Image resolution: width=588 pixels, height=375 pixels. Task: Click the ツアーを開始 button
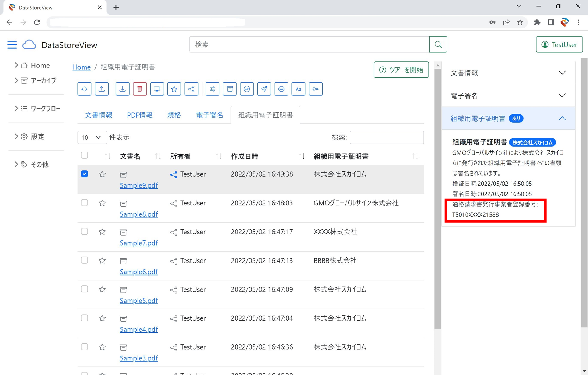click(401, 70)
